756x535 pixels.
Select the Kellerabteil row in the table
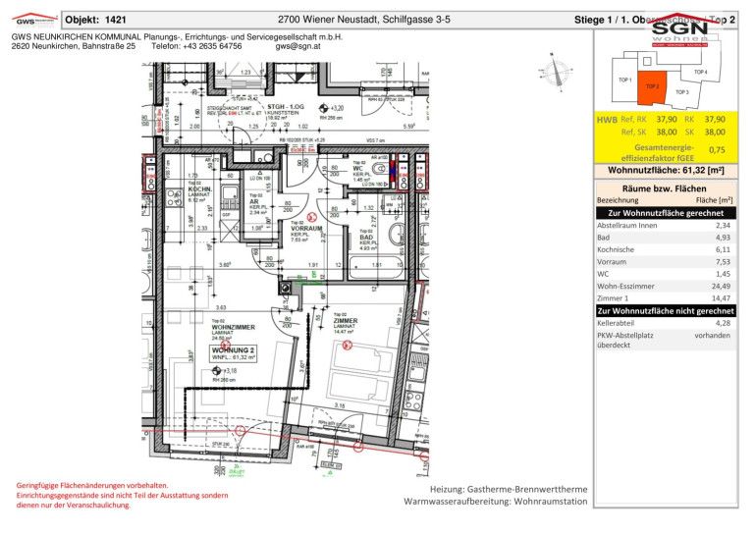(666, 323)
